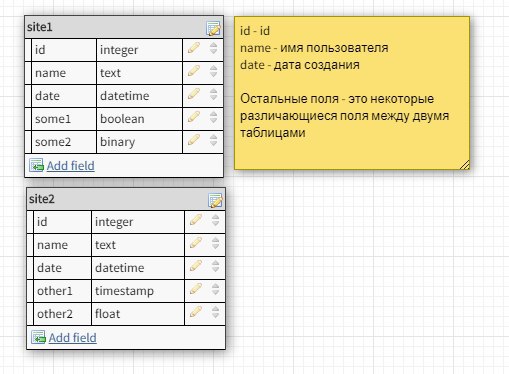Select the site1 table title
Viewport: 509px width, 374px height.
point(40,27)
